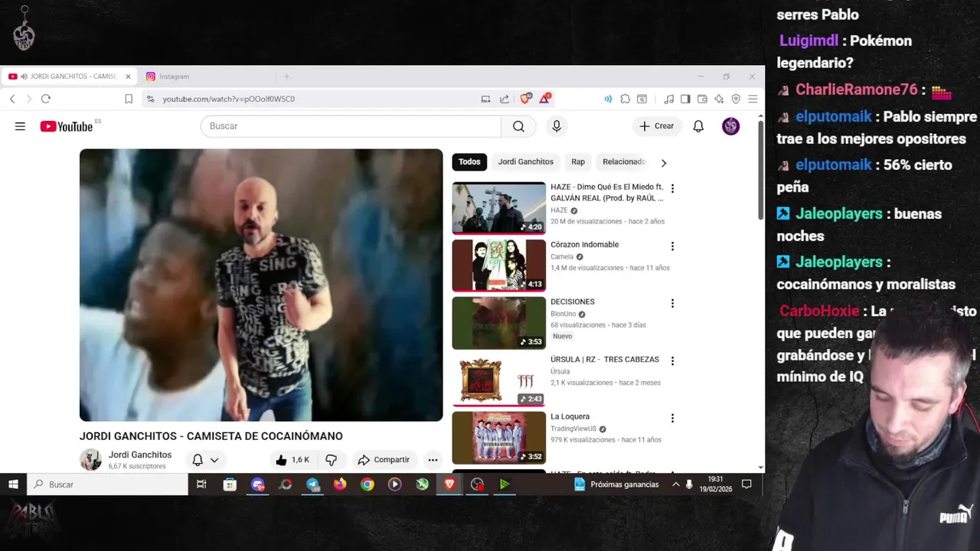This screenshot has height=551, width=980.
Task: Go back in browser history
Action: point(12,99)
